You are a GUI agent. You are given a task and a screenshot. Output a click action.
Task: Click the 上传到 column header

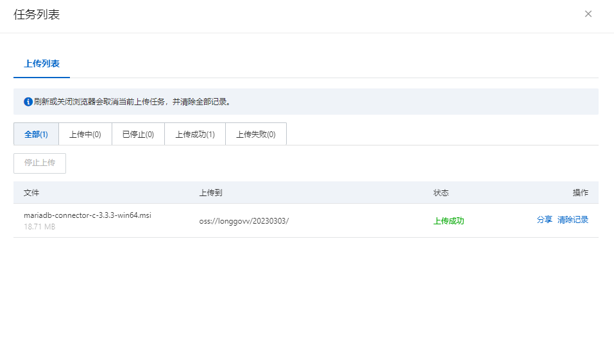[x=210, y=193]
